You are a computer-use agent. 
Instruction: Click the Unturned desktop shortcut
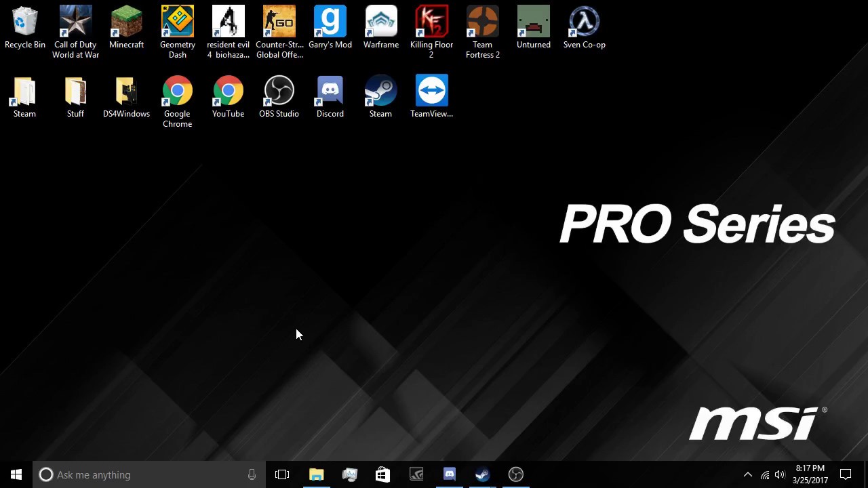coord(533,28)
